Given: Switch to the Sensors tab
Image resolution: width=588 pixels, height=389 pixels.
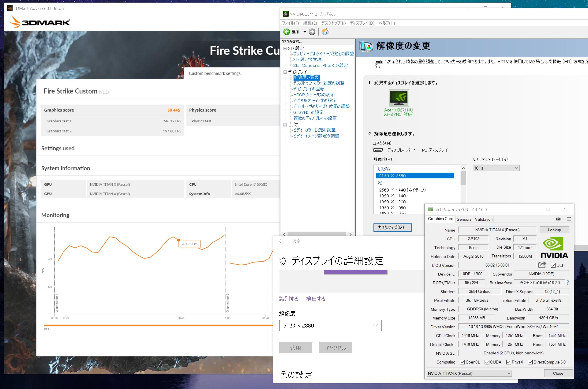Looking at the screenshot, I should [464, 219].
